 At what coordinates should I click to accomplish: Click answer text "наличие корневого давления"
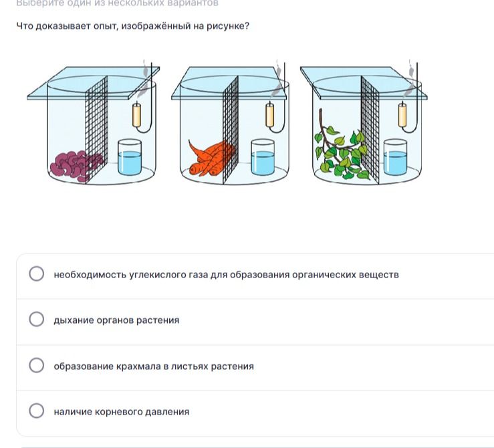[121, 412]
